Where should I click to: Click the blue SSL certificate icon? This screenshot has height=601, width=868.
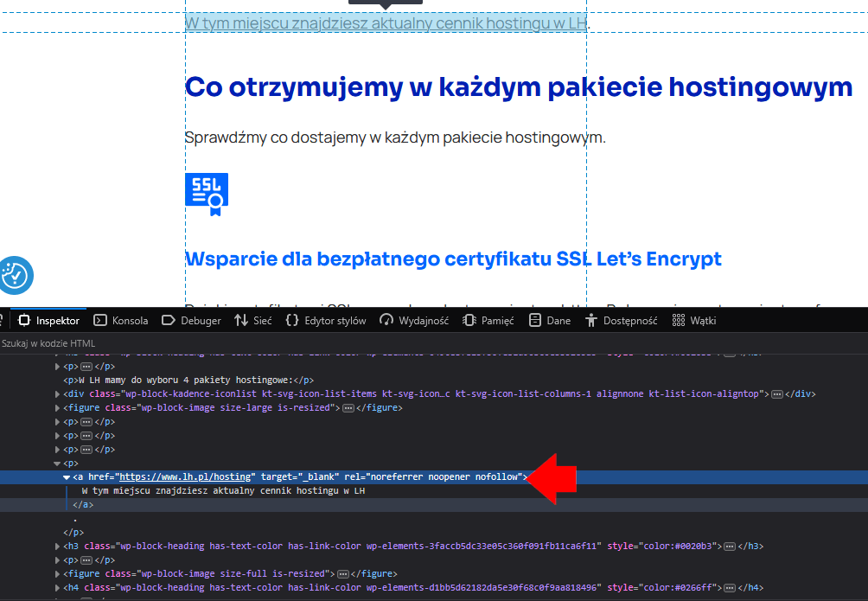click(x=206, y=195)
